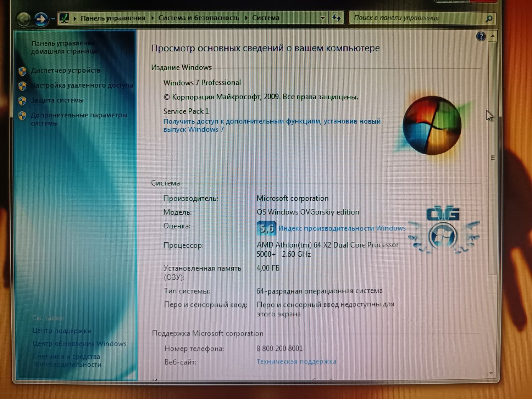Screen dimensions: 532x399
Task: Click the shield icon beside Настройка удаленного доступа
Action: [22, 86]
